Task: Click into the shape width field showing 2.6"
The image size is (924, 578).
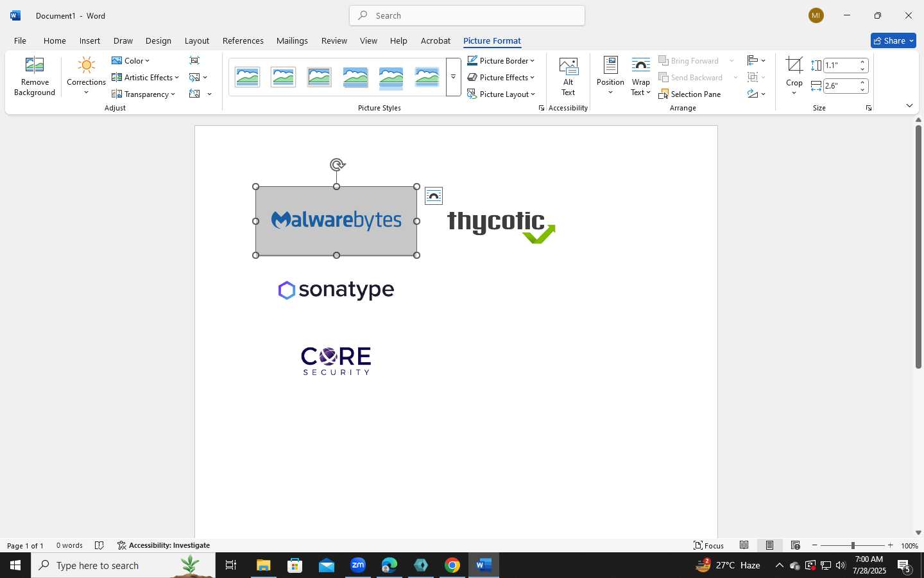Action: (841, 85)
